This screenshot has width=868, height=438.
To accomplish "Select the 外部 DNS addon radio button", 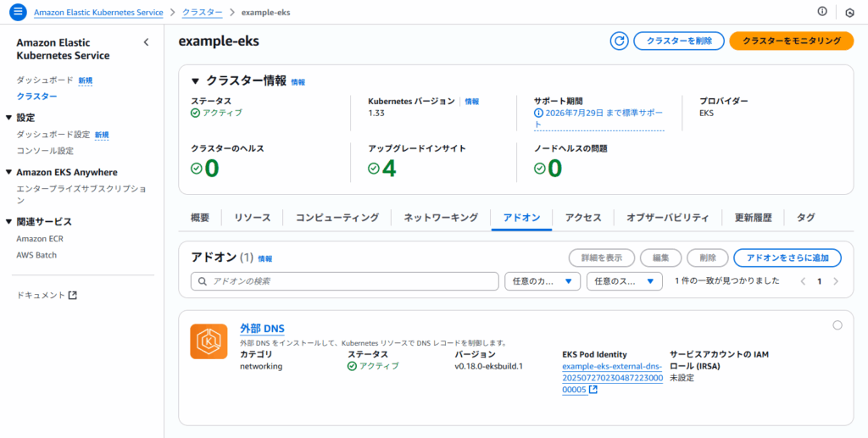I will tap(837, 325).
